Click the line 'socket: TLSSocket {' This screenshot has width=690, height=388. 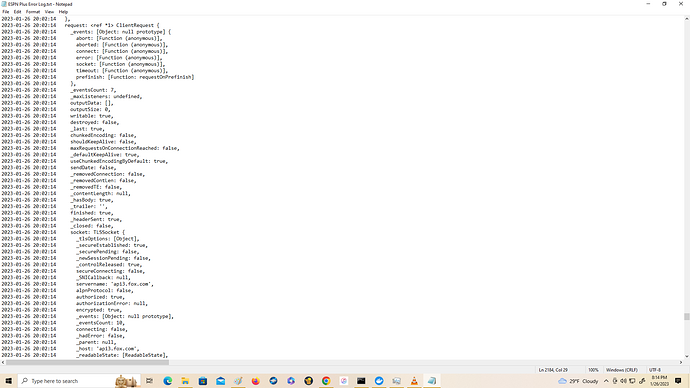pyautogui.click(x=97, y=232)
